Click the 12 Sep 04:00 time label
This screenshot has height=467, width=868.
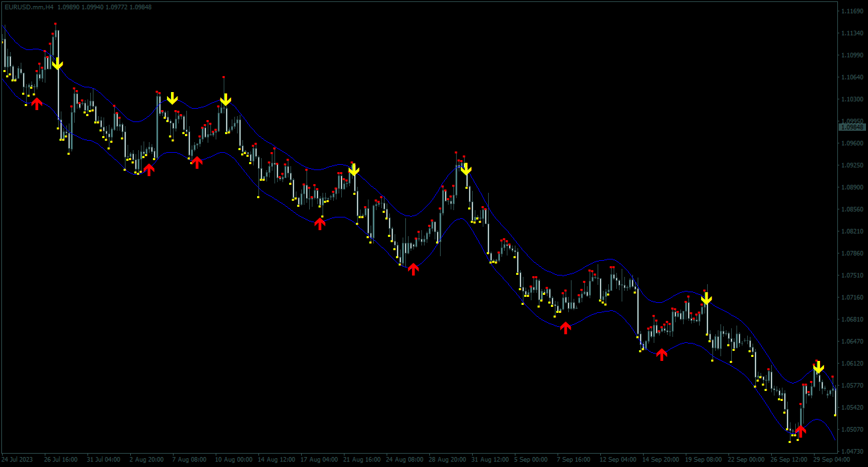point(618,460)
